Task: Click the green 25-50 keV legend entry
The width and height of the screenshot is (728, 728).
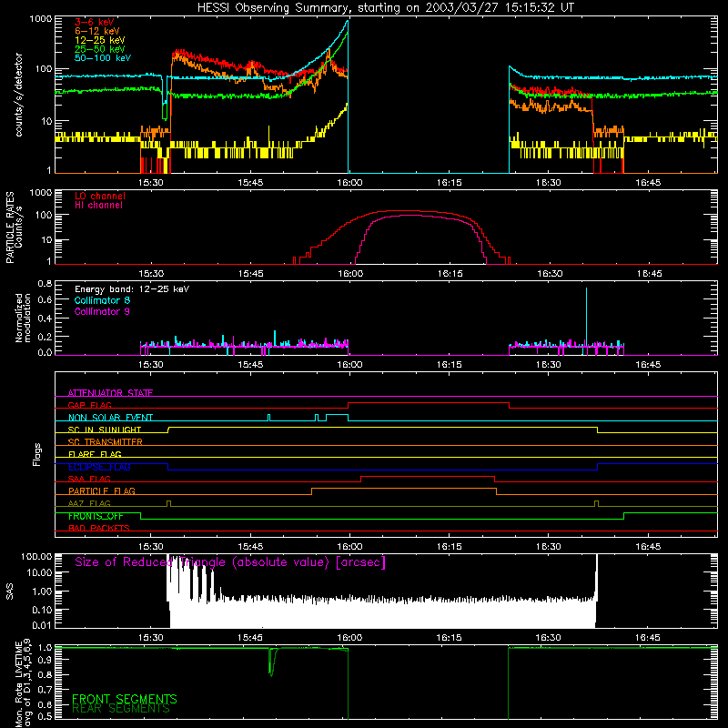Action: coord(99,49)
